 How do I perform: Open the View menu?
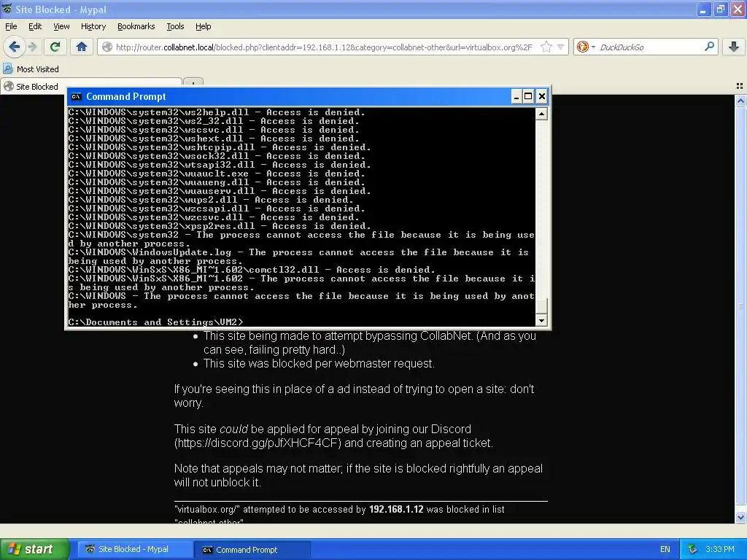[x=61, y=26]
